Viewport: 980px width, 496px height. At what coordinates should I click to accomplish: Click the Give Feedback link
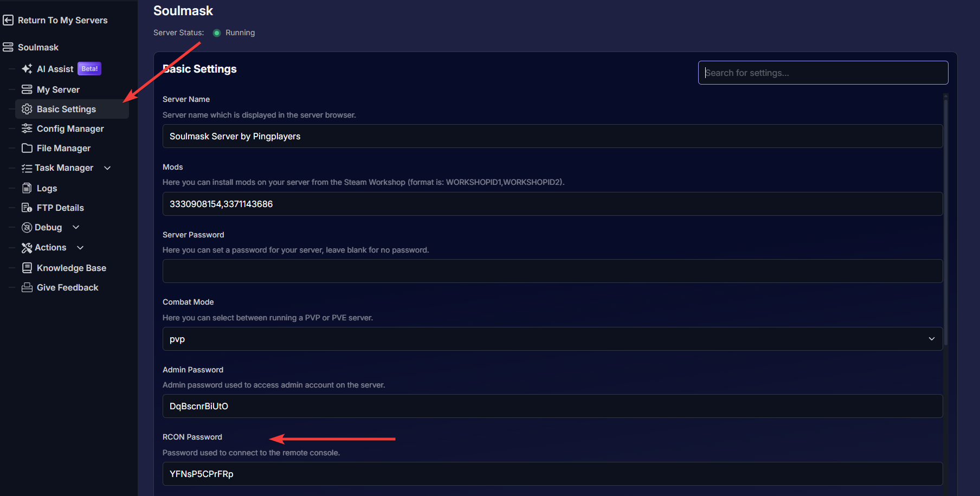tap(67, 287)
